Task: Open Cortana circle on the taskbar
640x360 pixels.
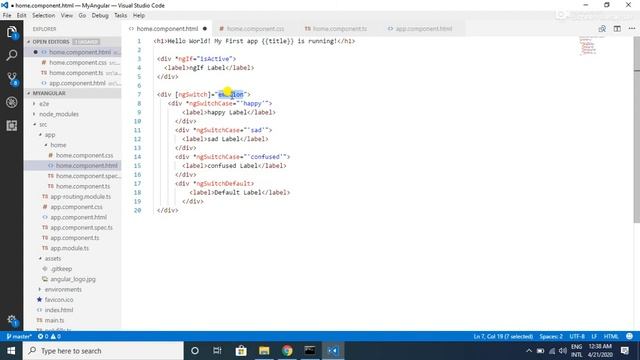Action: click(195, 351)
